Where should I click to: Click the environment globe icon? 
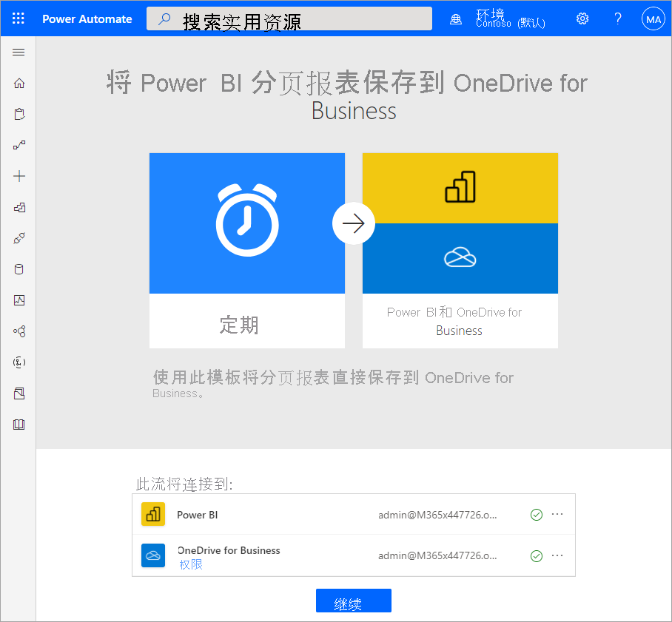[x=456, y=18]
